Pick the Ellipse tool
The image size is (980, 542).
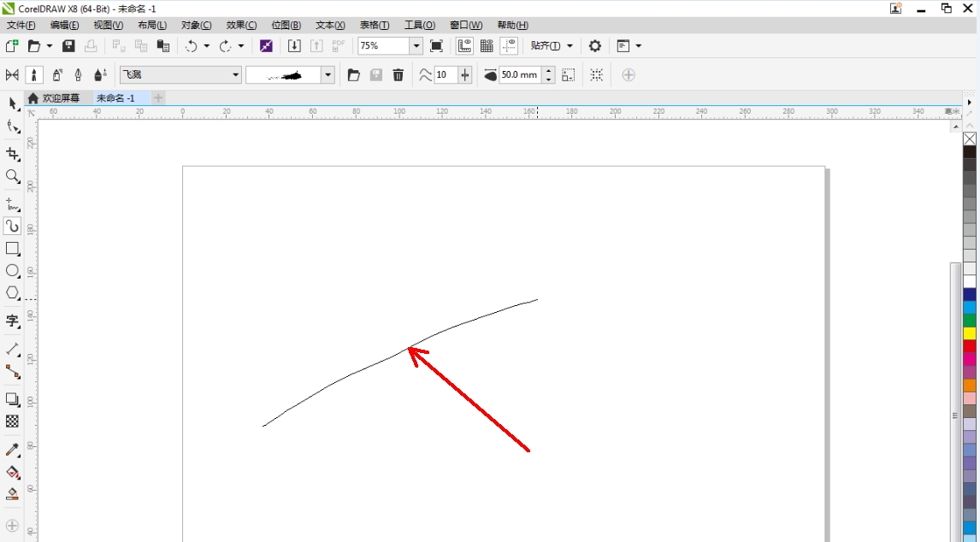12,271
